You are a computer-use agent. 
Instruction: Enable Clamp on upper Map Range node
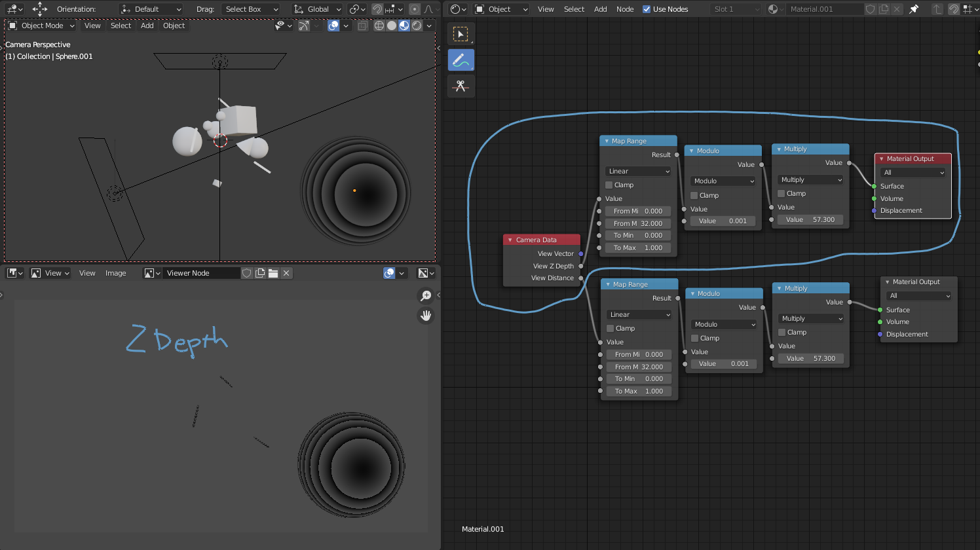point(609,185)
